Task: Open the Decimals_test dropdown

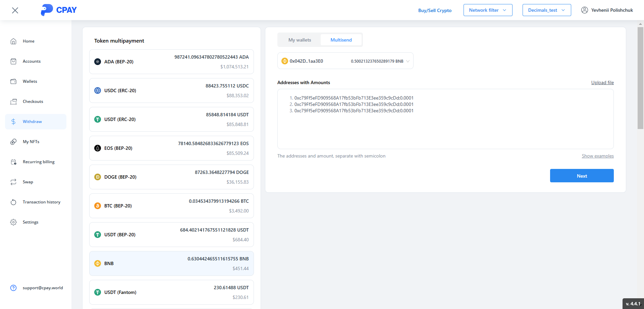Action: pos(546,10)
